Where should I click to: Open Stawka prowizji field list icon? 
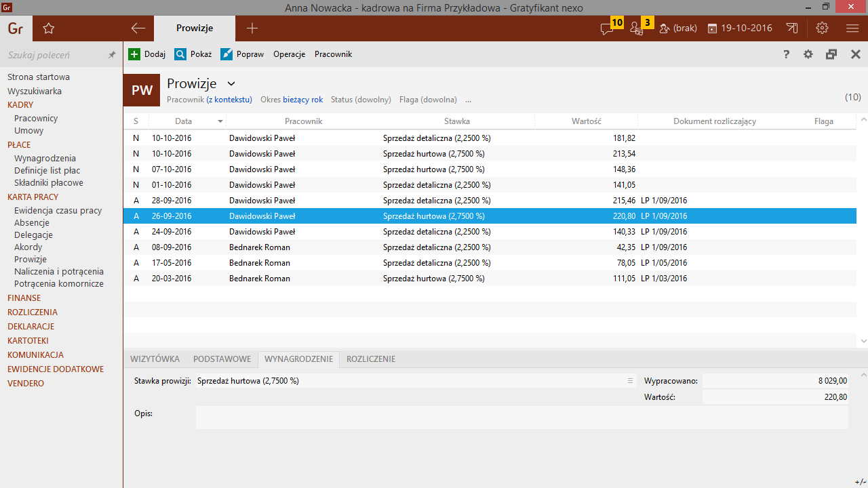point(630,381)
